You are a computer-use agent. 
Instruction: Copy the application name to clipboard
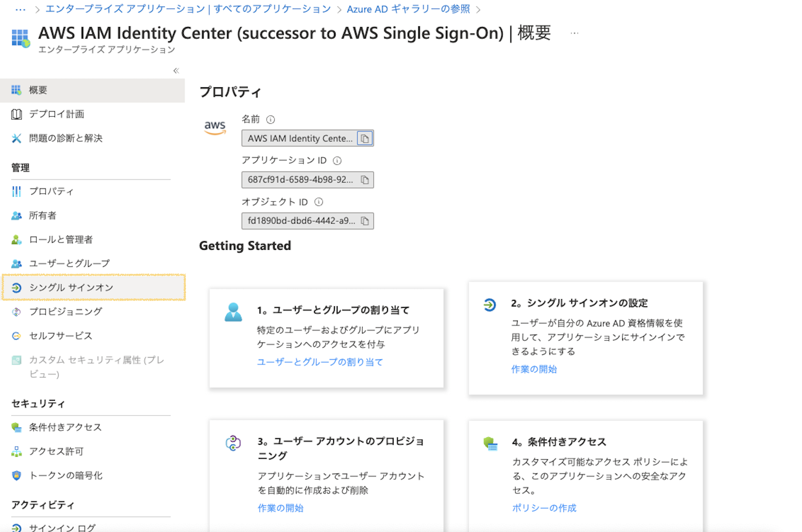[x=365, y=138]
